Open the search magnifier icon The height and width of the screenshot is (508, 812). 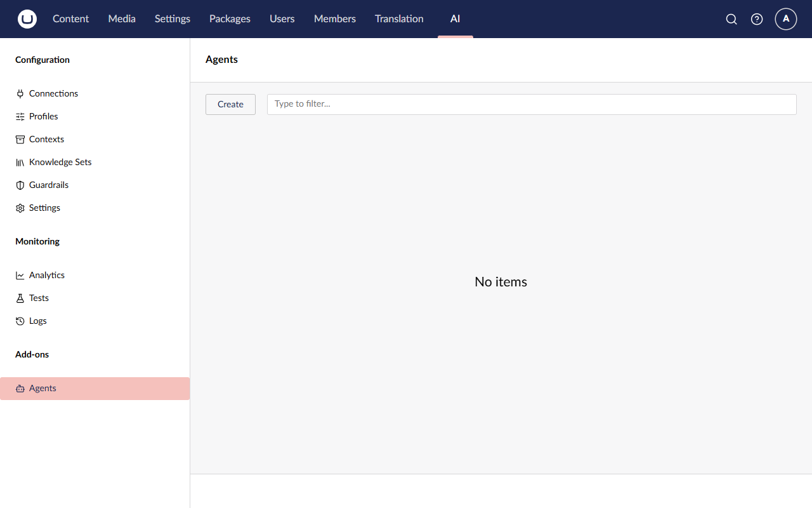click(731, 19)
